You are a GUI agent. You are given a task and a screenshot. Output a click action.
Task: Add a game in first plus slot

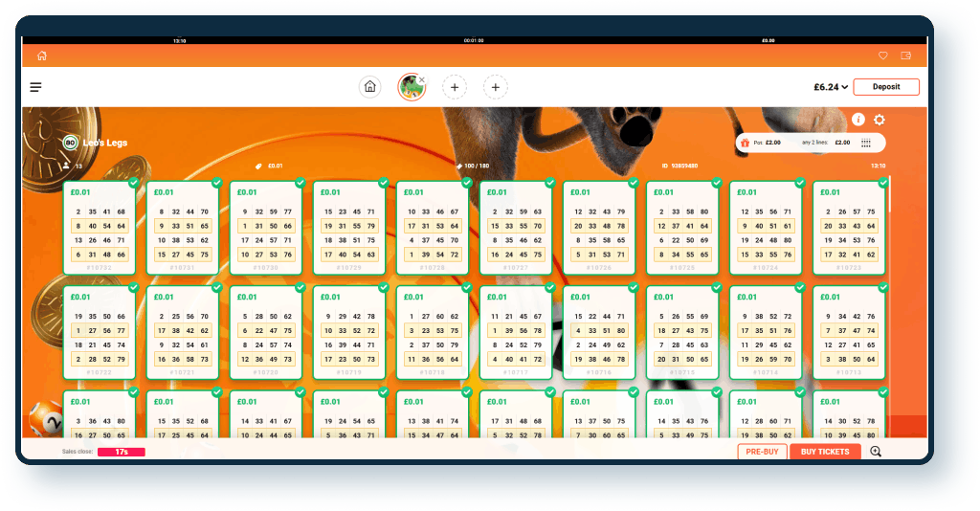455,87
